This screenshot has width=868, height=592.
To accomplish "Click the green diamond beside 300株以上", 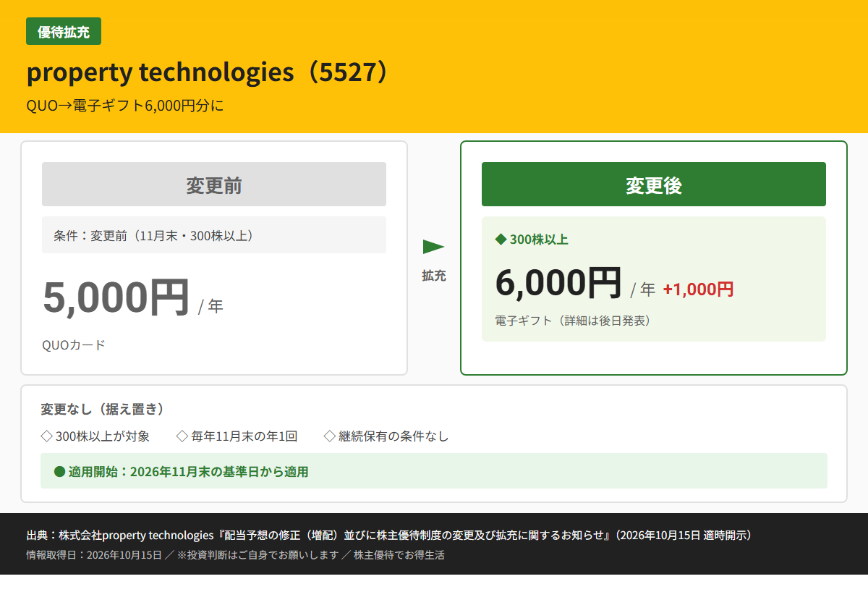I will point(500,239).
